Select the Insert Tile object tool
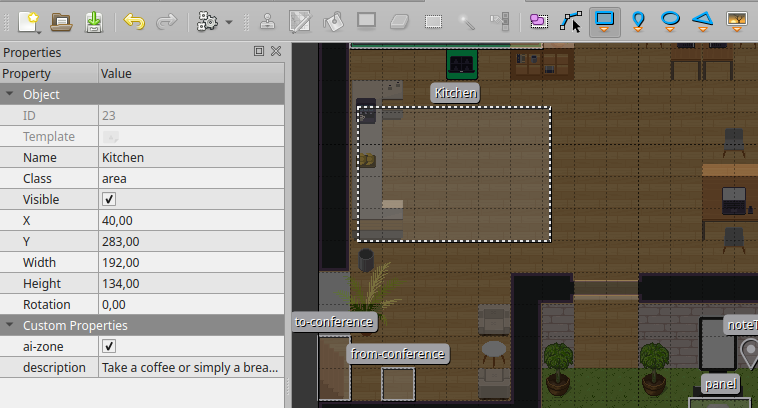The height and width of the screenshot is (408, 758). [x=737, y=19]
